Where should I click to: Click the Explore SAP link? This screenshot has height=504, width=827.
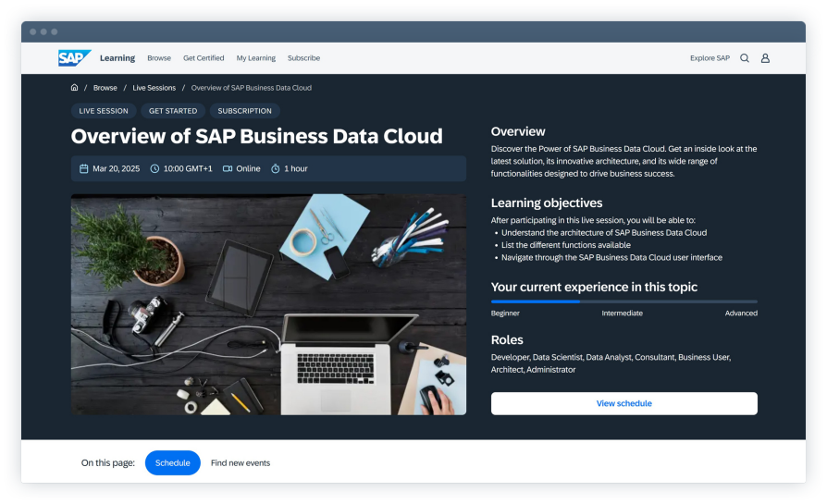click(x=710, y=58)
